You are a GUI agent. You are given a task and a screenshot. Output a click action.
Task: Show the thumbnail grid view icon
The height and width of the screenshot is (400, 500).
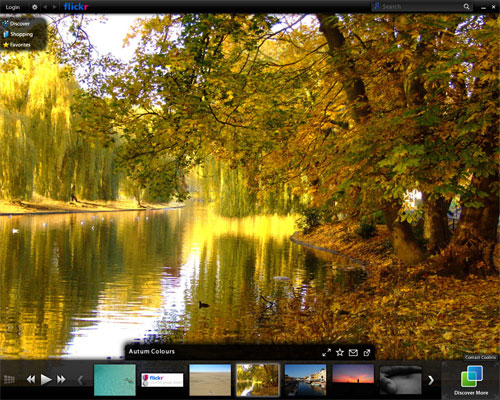coord(9,379)
